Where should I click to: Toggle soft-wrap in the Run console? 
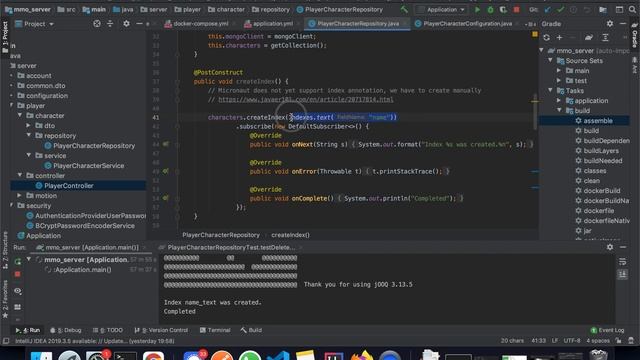(622, 262)
